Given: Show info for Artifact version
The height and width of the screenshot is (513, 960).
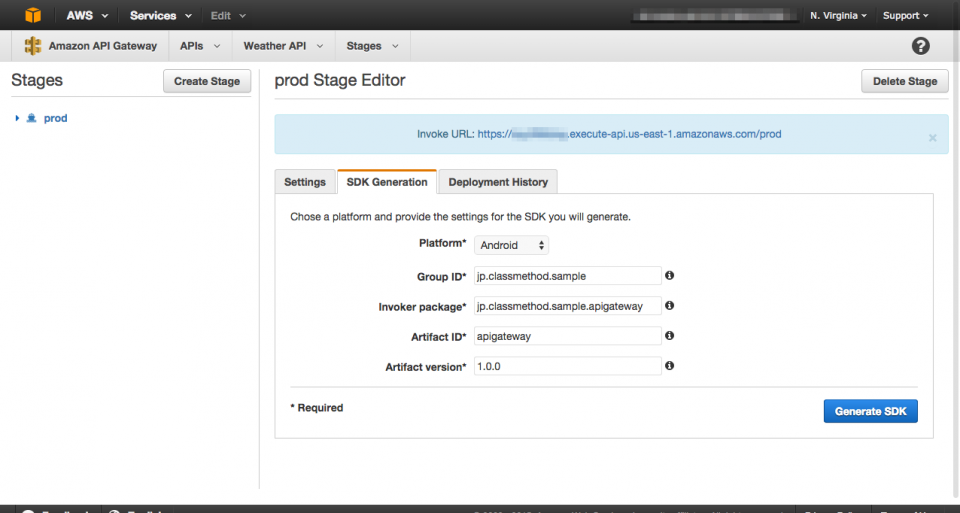Looking at the screenshot, I should 670,365.
